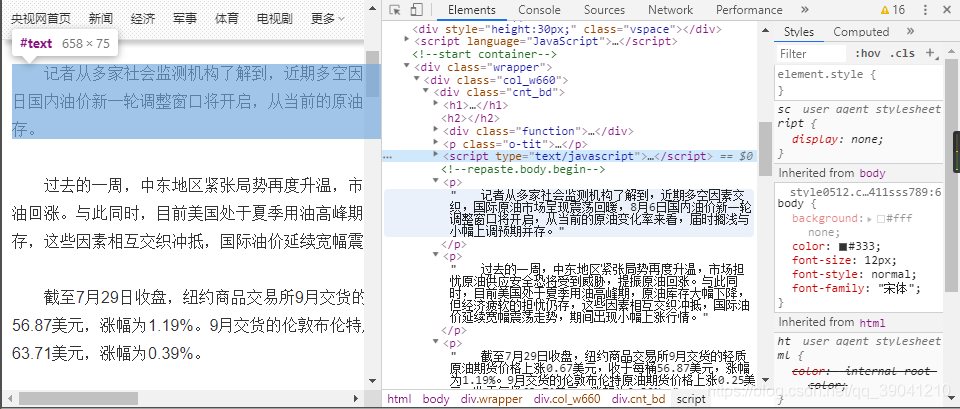Open the DevTools three-dot customize menu

coord(923,10)
